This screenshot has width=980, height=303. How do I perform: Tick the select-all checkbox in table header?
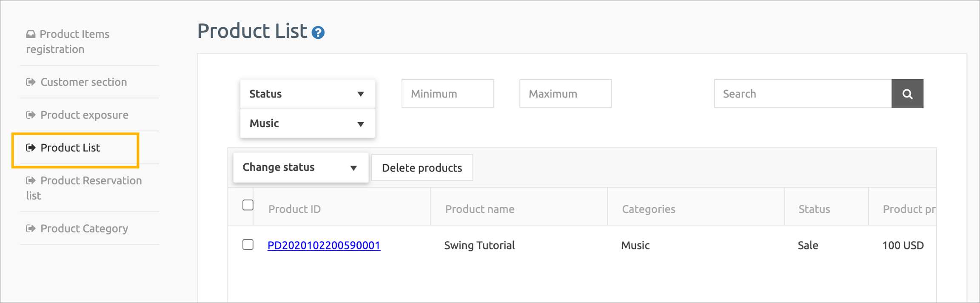[x=248, y=205]
